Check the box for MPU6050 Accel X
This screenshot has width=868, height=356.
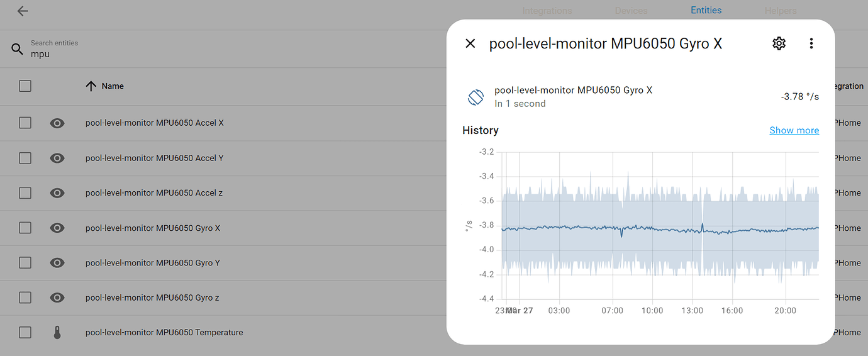point(25,123)
